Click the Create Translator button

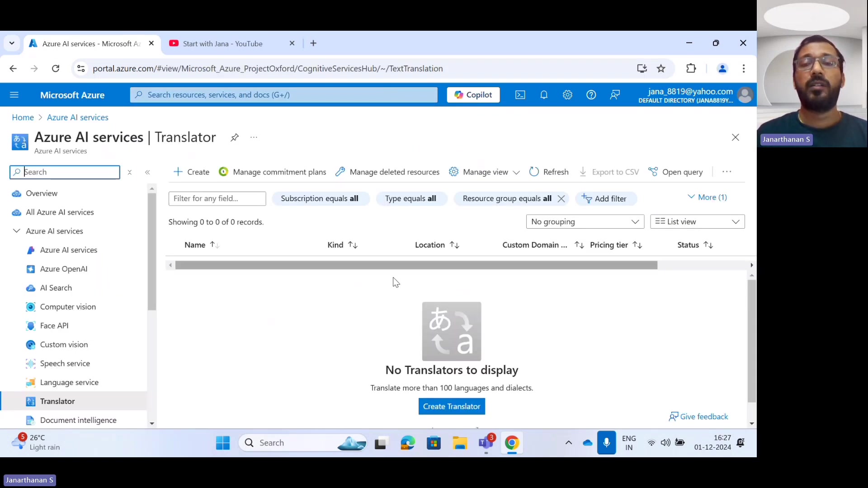452,406
